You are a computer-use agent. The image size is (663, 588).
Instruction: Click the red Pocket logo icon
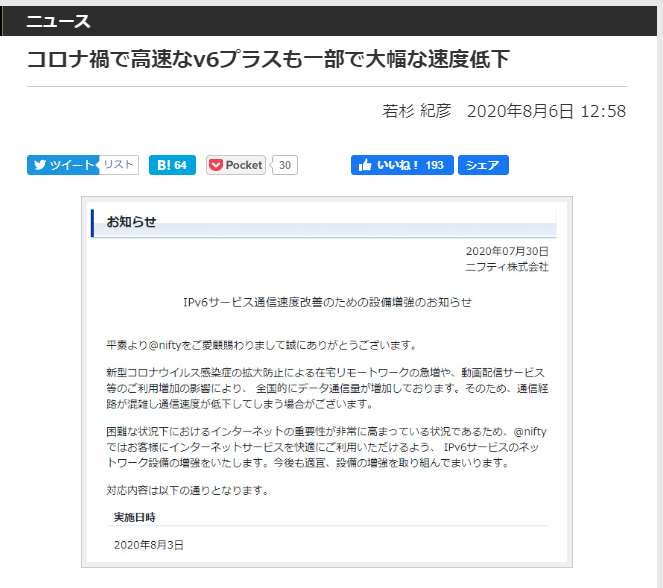coord(216,165)
